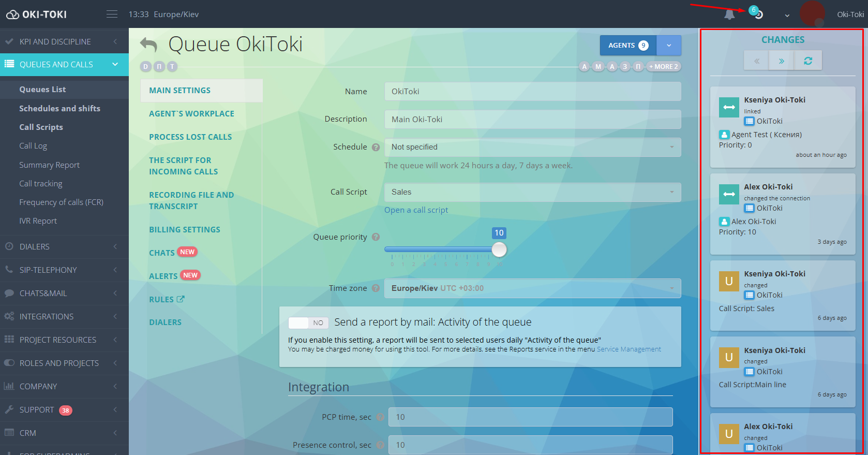
Task: Switch to ALERTS tab
Action: 163,276
